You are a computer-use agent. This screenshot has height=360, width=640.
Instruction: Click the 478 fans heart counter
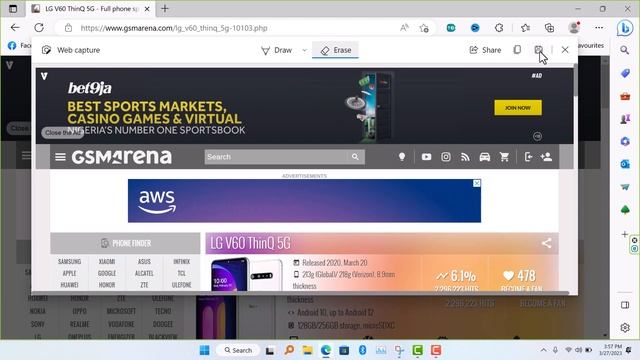[x=520, y=276]
